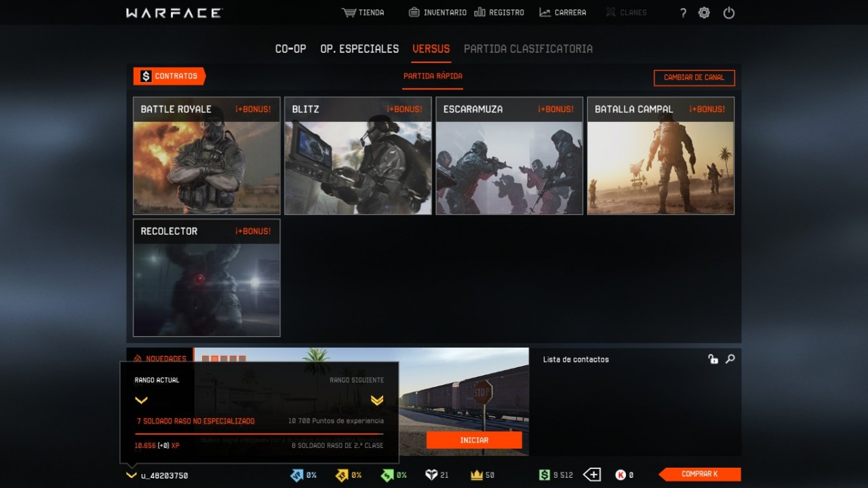Click the CONTRATOS button
Image resolution: width=868 pixels, height=488 pixels.
(170, 76)
